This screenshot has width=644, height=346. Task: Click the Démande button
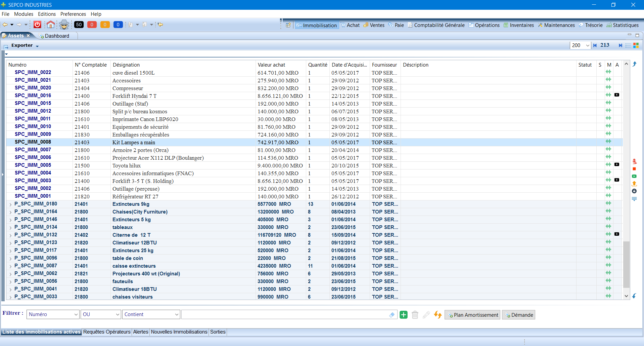[518, 315]
